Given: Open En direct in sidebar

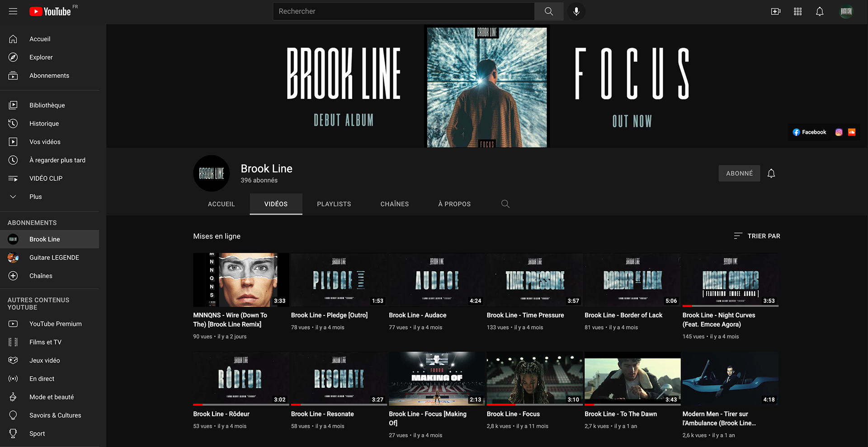Looking at the screenshot, I should coord(50,379).
